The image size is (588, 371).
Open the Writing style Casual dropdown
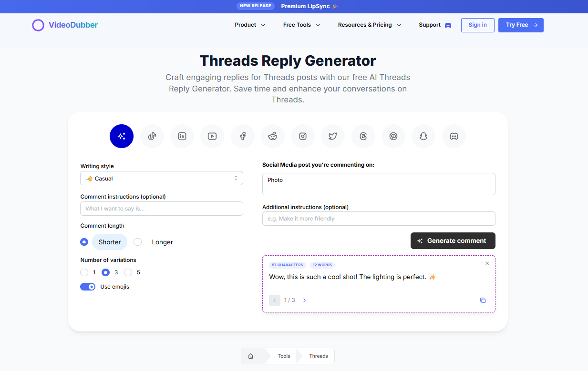162,178
